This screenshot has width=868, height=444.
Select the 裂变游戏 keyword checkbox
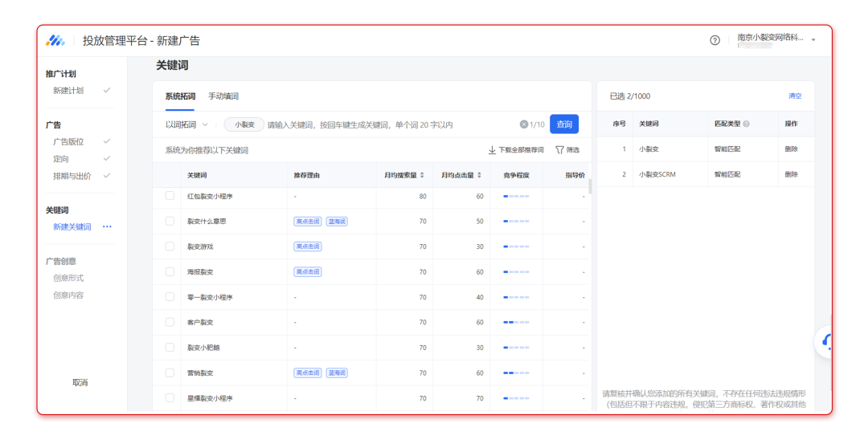point(170,246)
